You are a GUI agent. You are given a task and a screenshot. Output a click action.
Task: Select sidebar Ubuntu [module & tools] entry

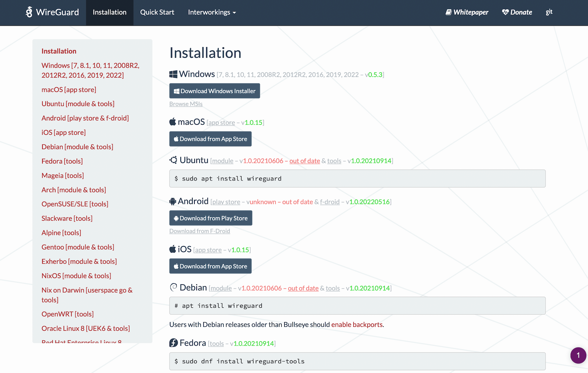[x=78, y=104]
